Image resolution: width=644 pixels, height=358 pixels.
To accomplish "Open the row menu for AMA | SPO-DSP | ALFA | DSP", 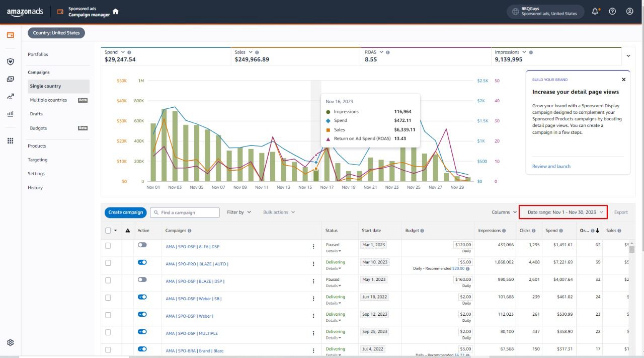I will pyautogui.click(x=313, y=247).
